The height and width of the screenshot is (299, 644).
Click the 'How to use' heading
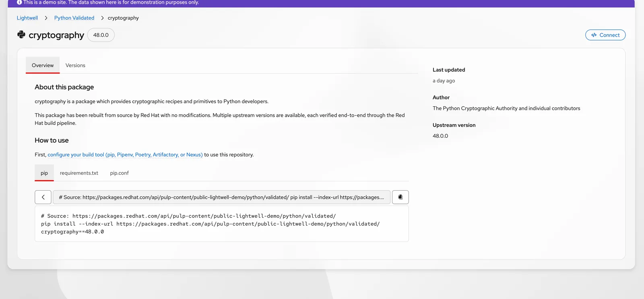pos(52,140)
